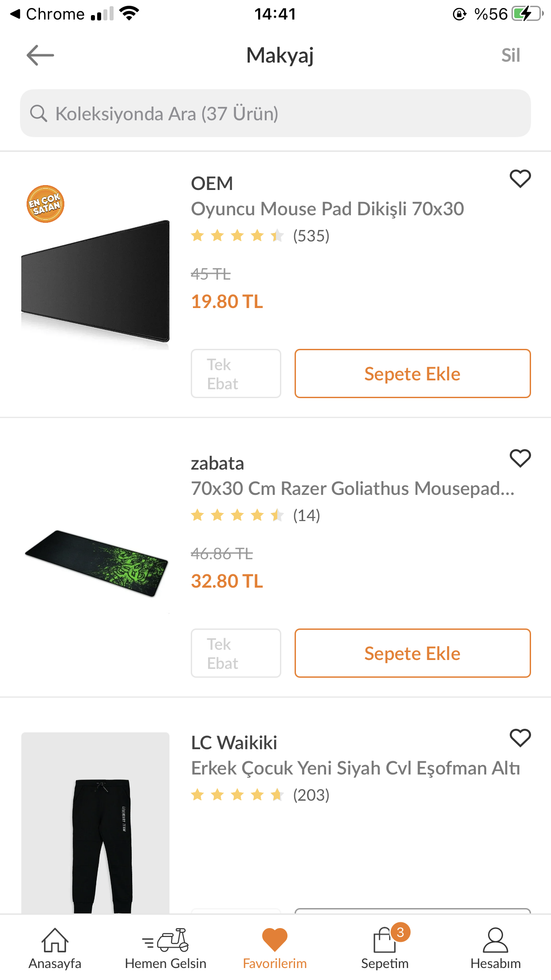Add OEM mouse pad to cart

tap(412, 374)
